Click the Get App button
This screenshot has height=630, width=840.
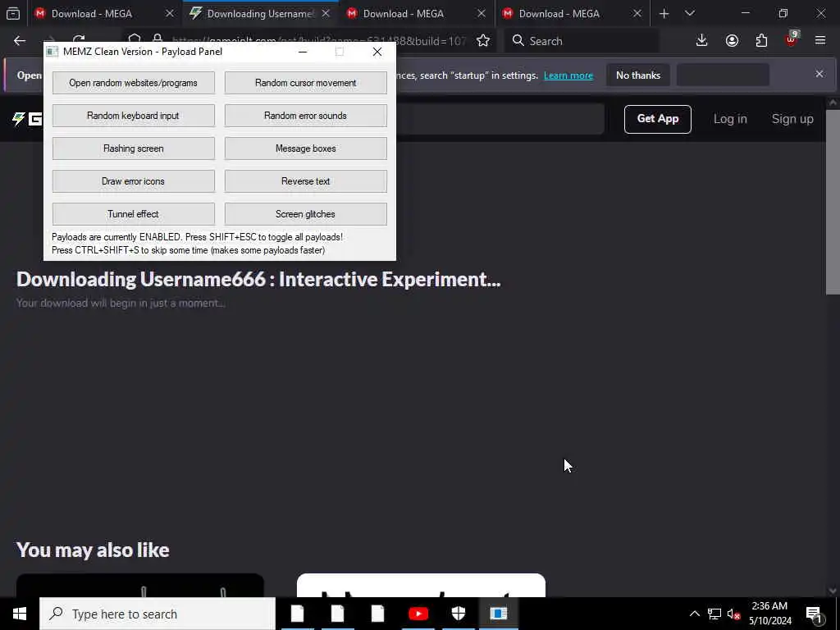[657, 119]
